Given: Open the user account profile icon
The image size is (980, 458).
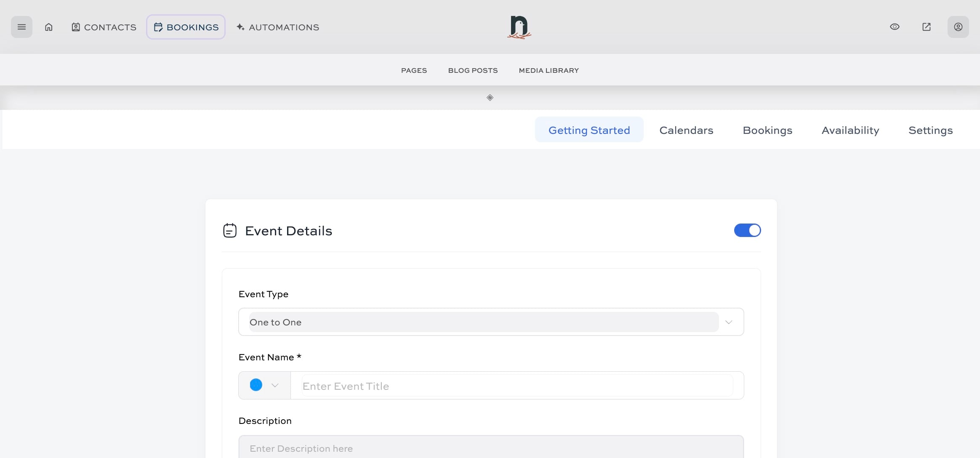Looking at the screenshot, I should pos(958,27).
